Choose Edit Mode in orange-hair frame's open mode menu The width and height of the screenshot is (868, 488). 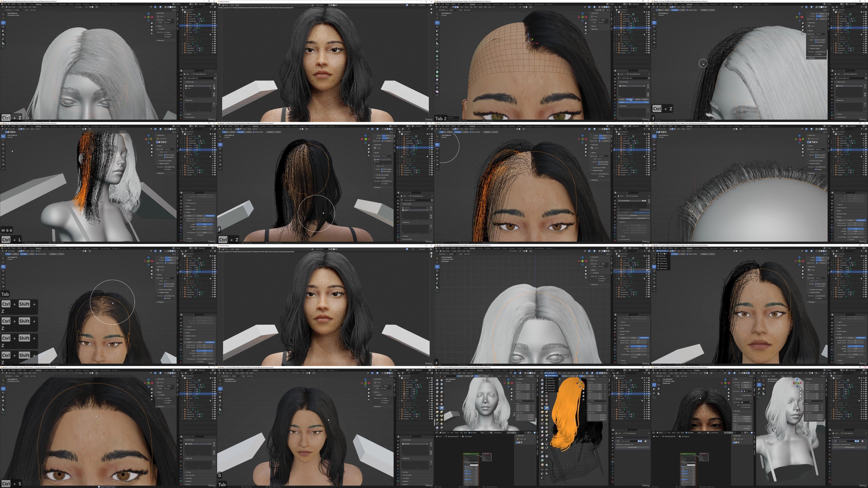[x=551, y=378]
